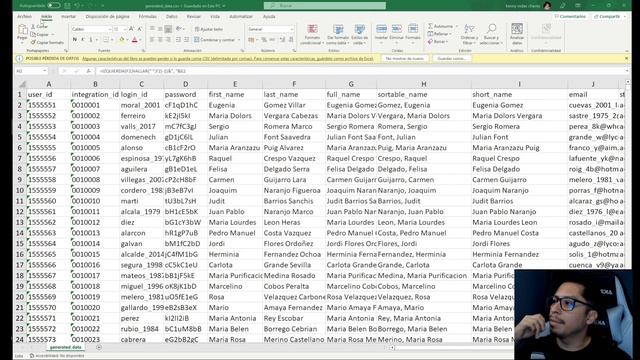Select row header 10
Viewport: 640px width, 360px height.
(20, 190)
